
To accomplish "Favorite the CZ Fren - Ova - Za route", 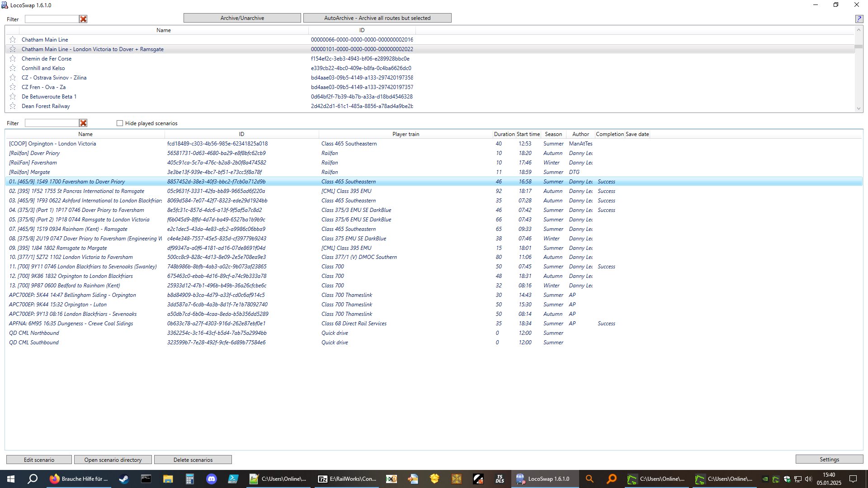I will point(13,87).
